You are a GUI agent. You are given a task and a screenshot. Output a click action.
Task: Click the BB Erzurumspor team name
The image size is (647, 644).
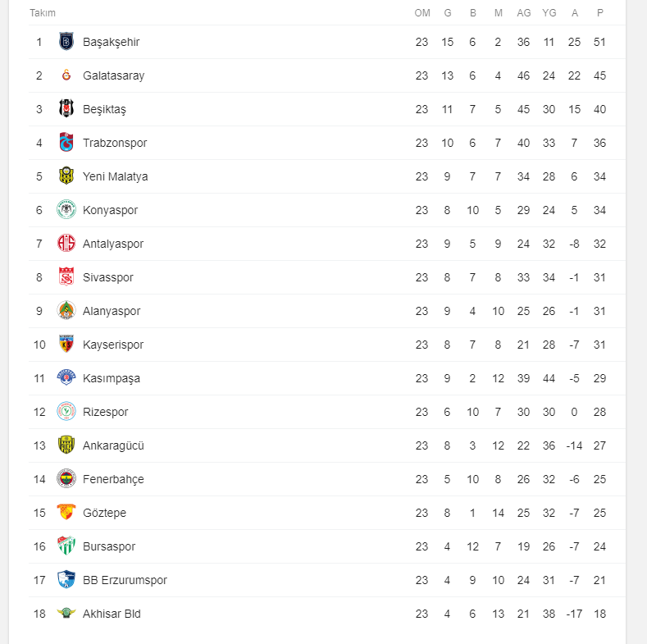125,580
